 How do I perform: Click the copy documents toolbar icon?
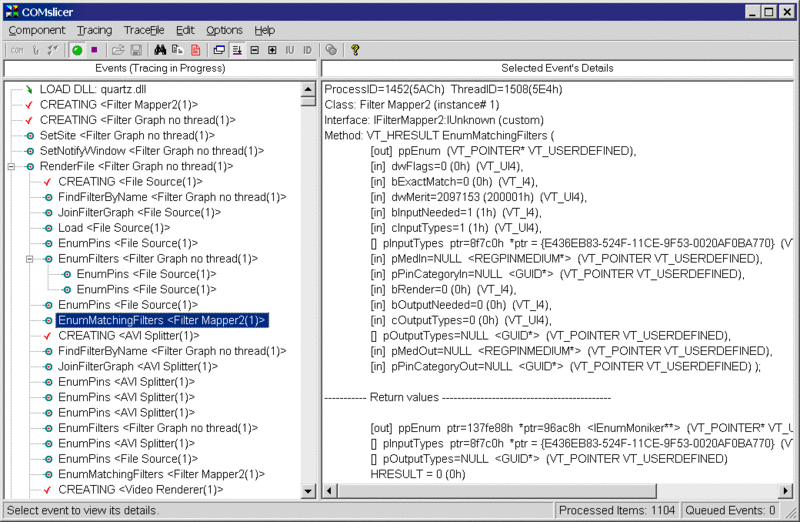coord(178,50)
